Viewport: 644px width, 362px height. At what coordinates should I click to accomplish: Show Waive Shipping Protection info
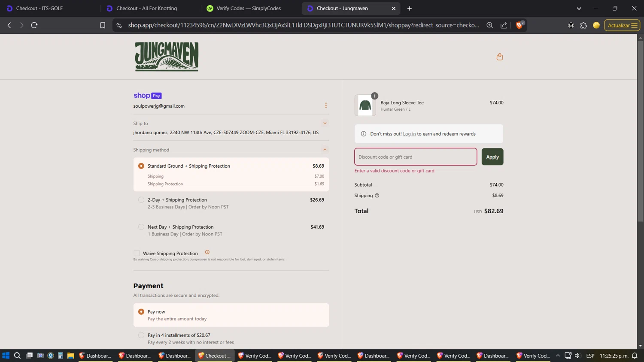[207, 252]
